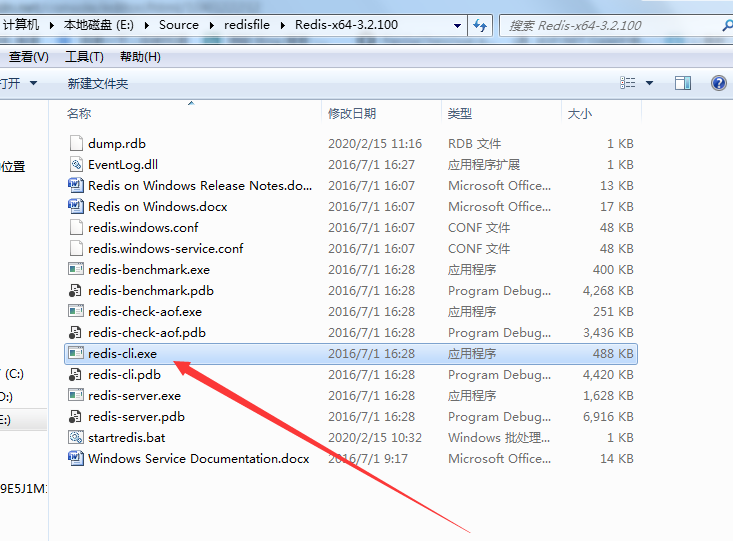
Task: Open the 帮助(H) menu
Action: 140,57
